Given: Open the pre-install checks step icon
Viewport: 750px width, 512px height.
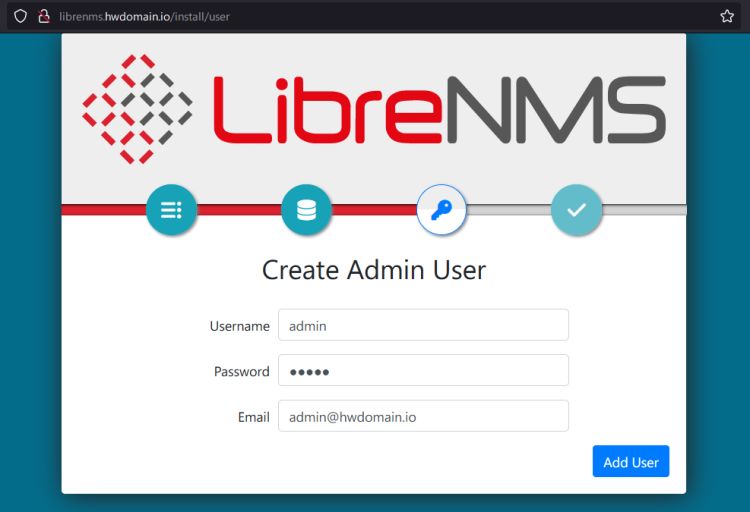Looking at the screenshot, I should point(171,210).
